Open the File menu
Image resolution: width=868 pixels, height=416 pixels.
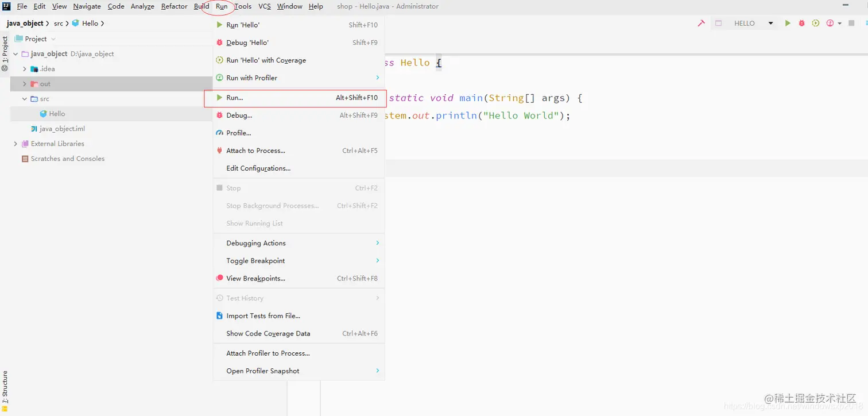(22, 6)
